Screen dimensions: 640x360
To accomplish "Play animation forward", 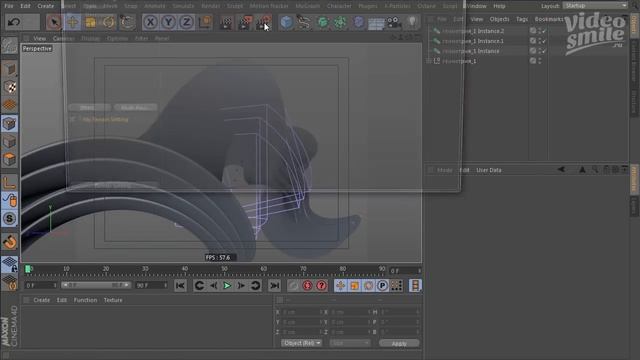I will coord(227,286).
